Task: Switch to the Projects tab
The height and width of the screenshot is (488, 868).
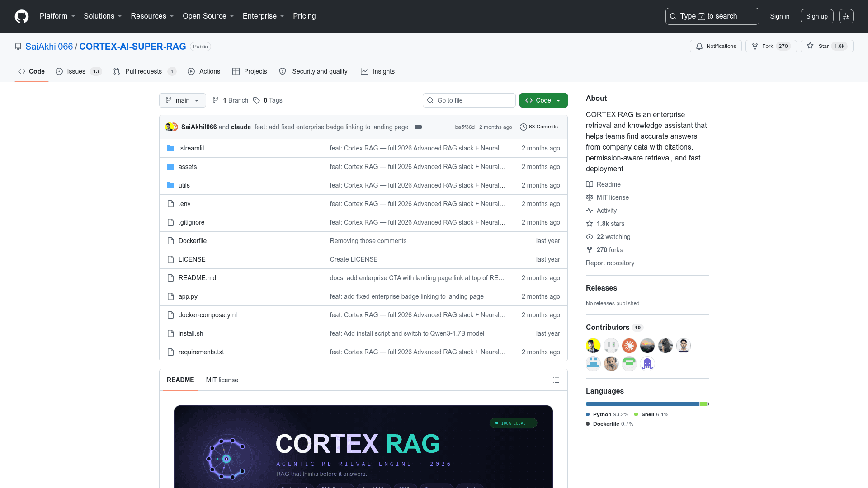Action: point(250,71)
